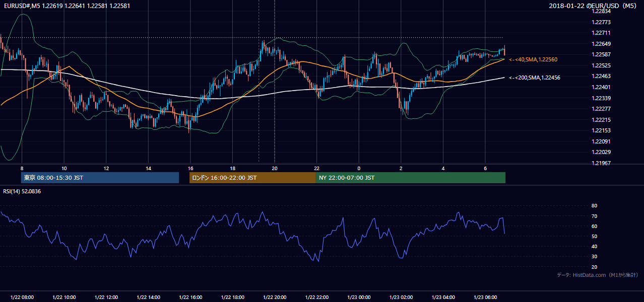This screenshot has width=644, height=302.
Task: Click RSI axis level 70
Action: click(x=594, y=216)
